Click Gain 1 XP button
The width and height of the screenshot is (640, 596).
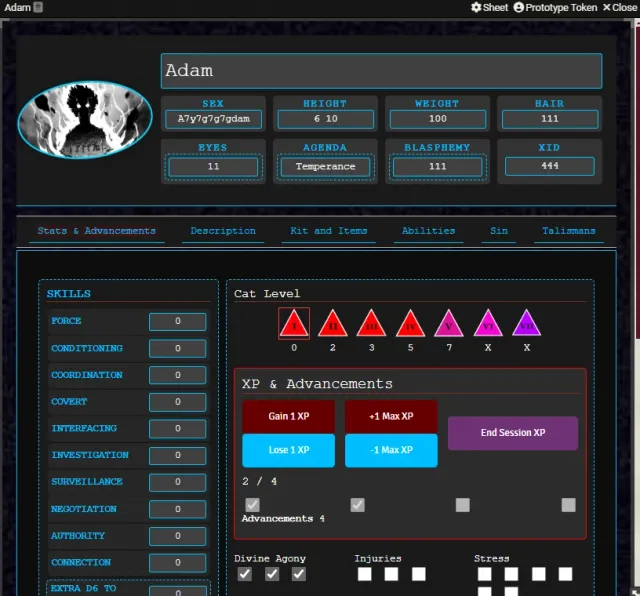click(x=289, y=416)
